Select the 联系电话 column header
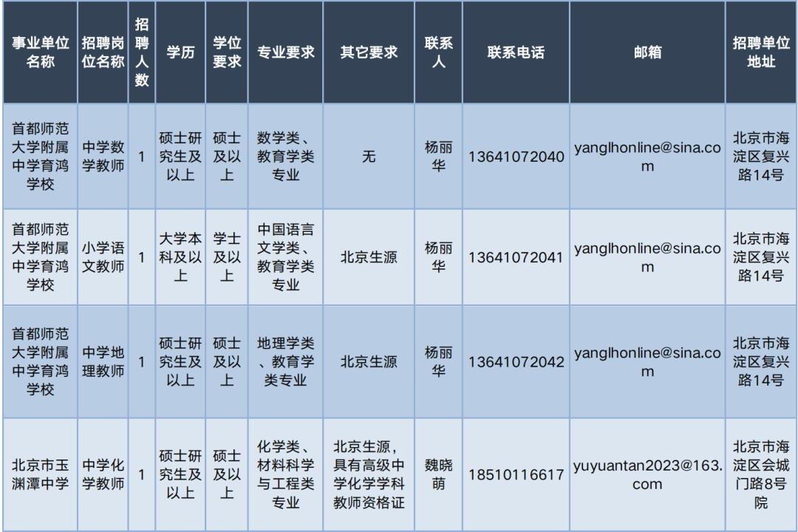 [516, 52]
